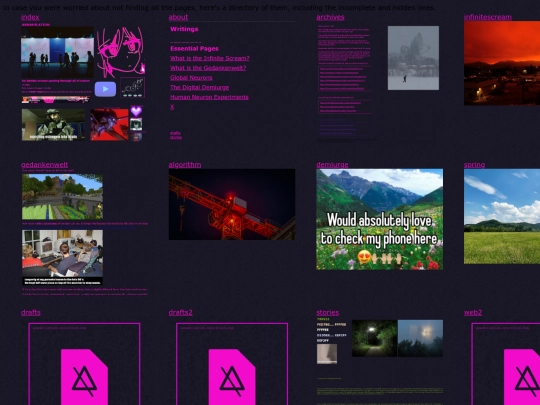This screenshot has width=540, height=405.
Task: Open the Global Neurons link
Action: (x=191, y=78)
